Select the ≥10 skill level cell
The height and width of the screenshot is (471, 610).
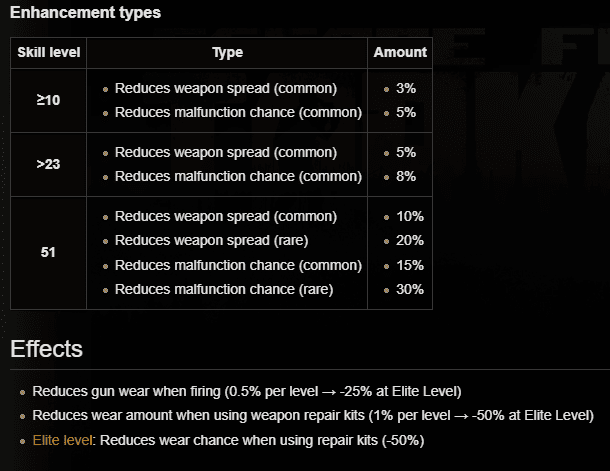point(48,100)
